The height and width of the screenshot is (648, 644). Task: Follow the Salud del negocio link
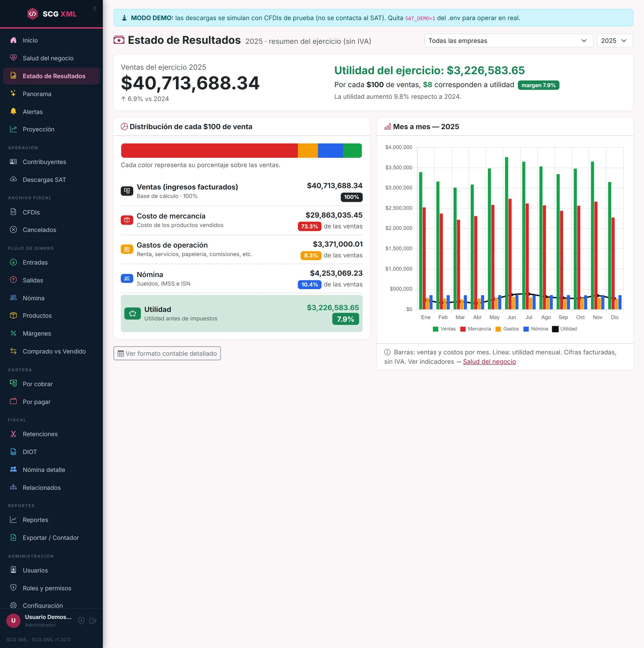click(489, 362)
